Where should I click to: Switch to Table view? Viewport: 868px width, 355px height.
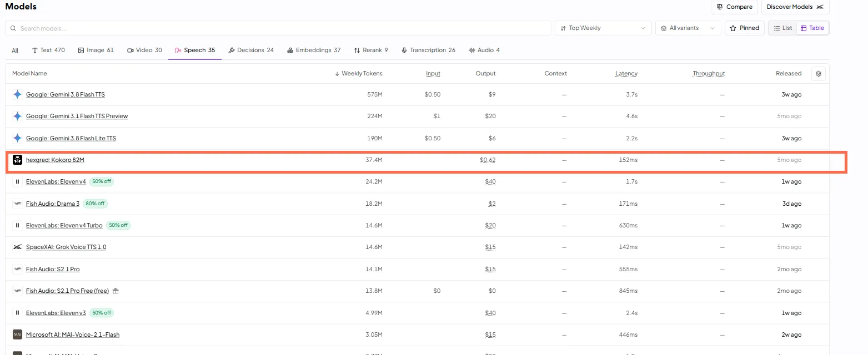click(x=812, y=28)
